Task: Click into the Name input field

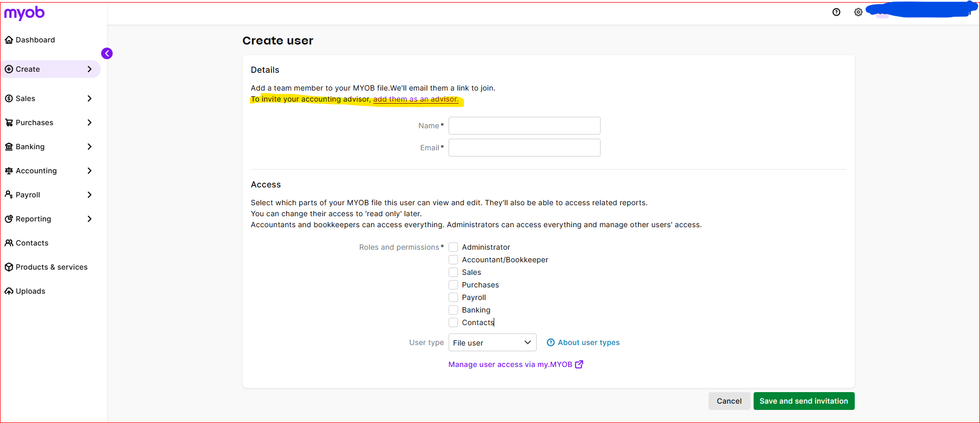Action: point(525,126)
